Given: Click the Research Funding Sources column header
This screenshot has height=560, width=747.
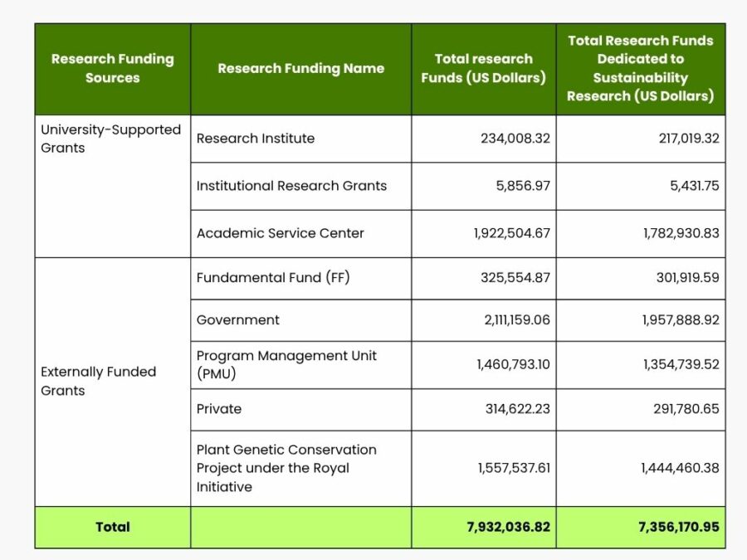Looking at the screenshot, I should tap(112, 69).
